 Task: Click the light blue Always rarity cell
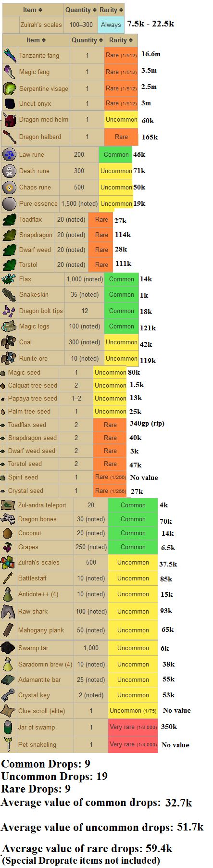(111, 25)
